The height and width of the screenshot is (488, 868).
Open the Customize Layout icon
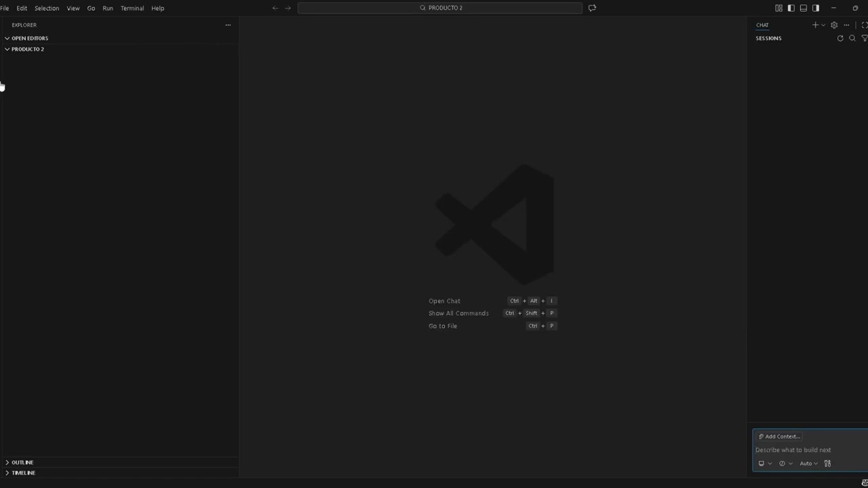pos(778,8)
